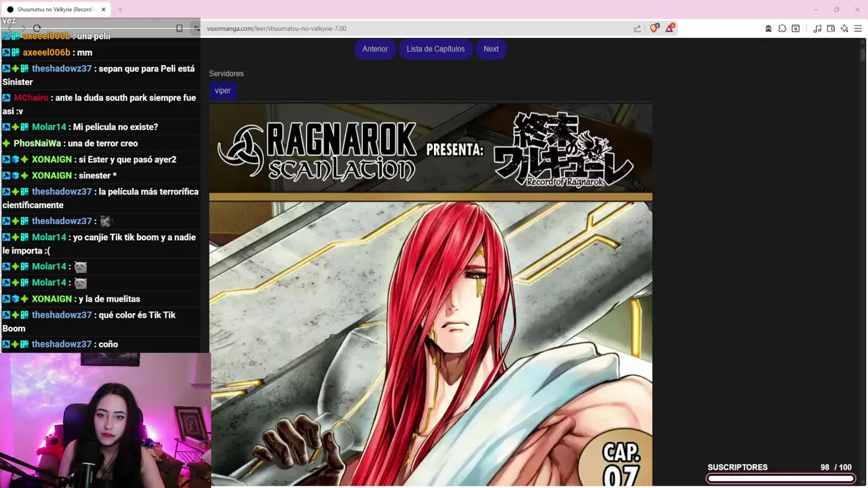Click 'axeeel006b : mm' chat line
868x488 pixels.
click(47, 52)
